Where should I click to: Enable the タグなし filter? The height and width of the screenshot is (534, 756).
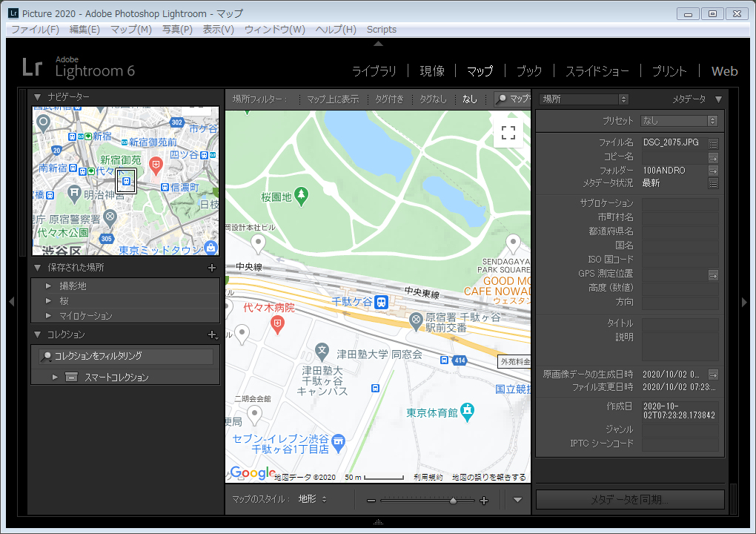pos(433,99)
